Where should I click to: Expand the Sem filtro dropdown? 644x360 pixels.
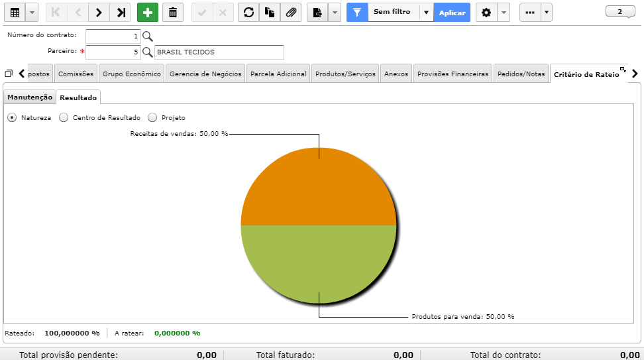[x=426, y=13]
